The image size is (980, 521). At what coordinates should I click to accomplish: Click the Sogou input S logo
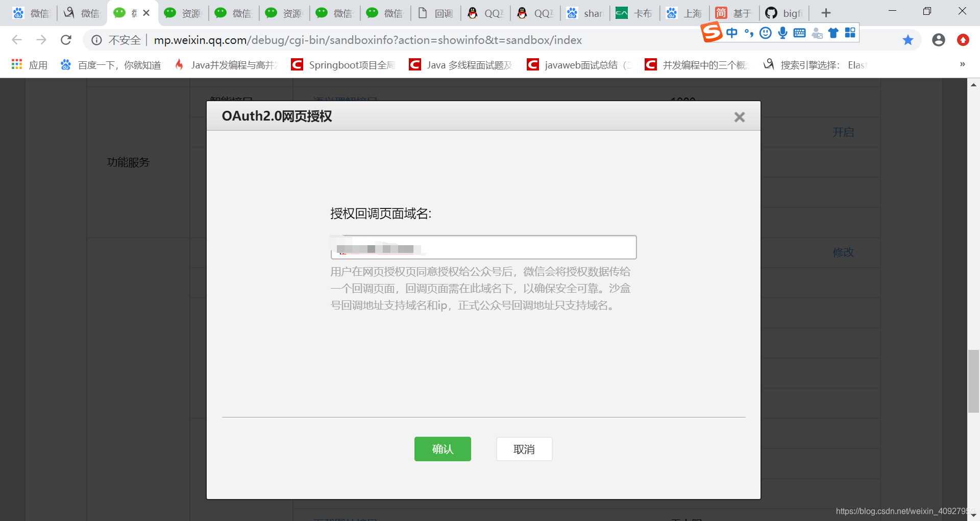(712, 32)
